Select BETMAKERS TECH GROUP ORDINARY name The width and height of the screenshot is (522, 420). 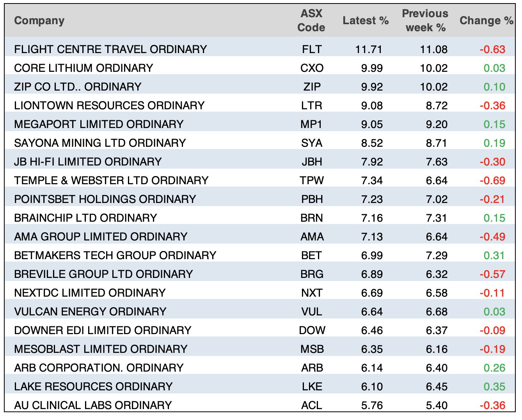pyautogui.click(x=115, y=255)
